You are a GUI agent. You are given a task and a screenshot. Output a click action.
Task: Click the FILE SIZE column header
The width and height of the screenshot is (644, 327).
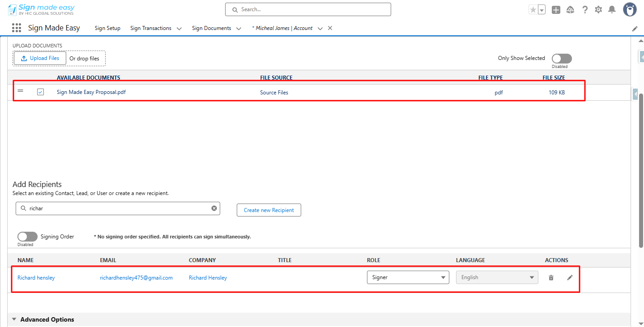click(x=554, y=78)
